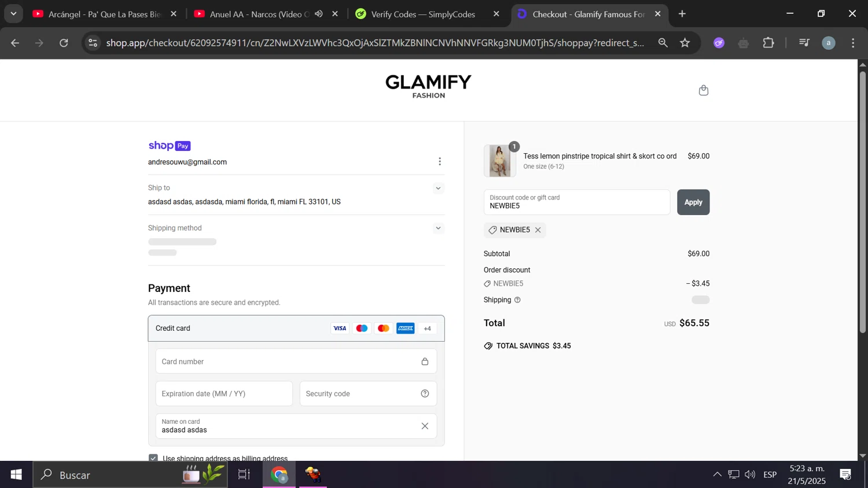Click the Buscar taskbar search box
Viewport: 868px width, 488px height.
[130, 475]
